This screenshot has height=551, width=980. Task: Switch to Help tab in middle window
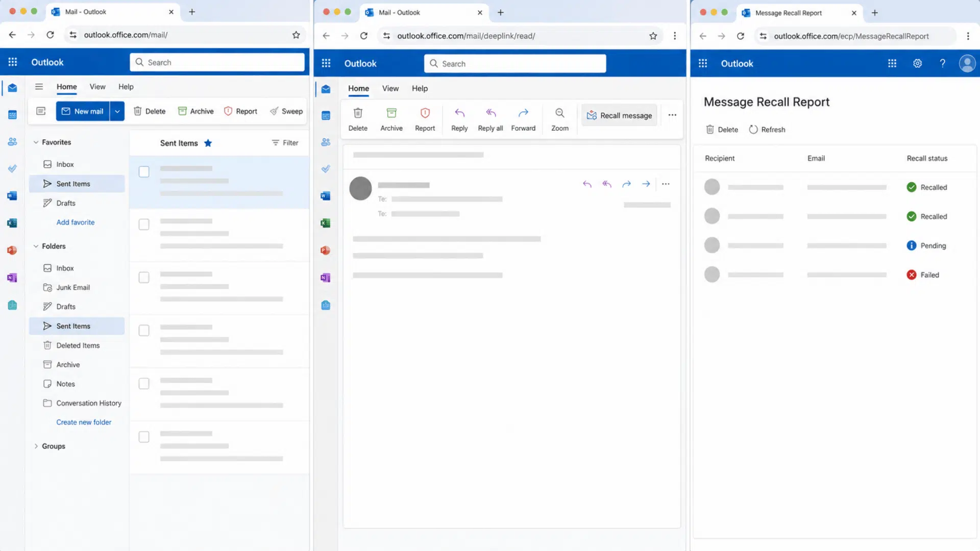420,88
